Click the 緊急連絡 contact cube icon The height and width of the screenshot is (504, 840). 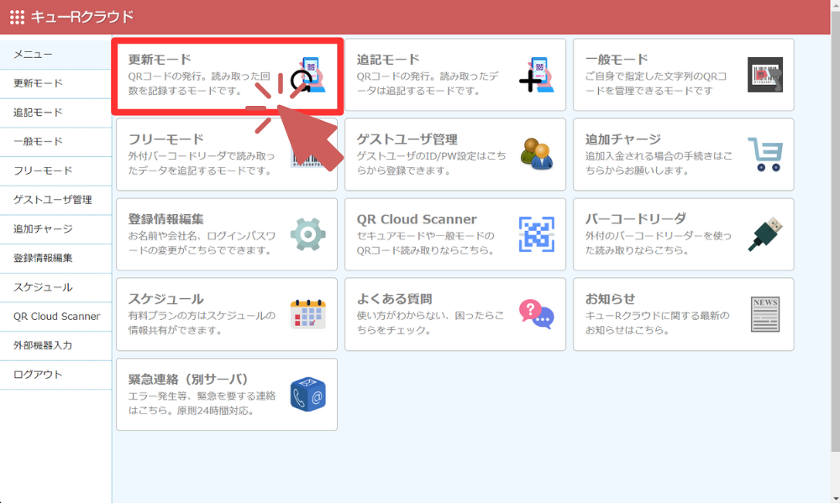(308, 394)
